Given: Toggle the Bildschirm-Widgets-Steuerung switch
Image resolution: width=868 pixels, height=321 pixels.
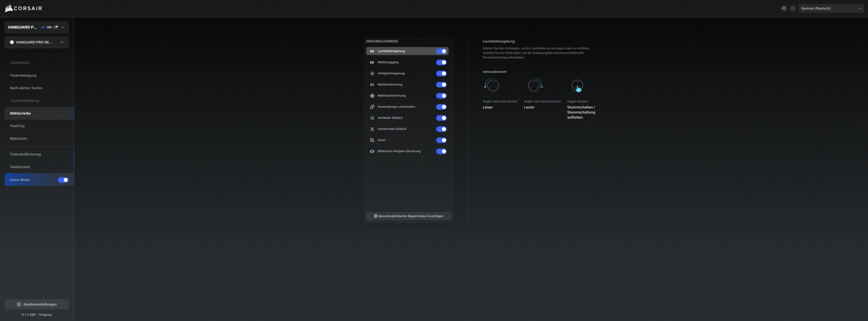Looking at the screenshot, I should pos(441,152).
